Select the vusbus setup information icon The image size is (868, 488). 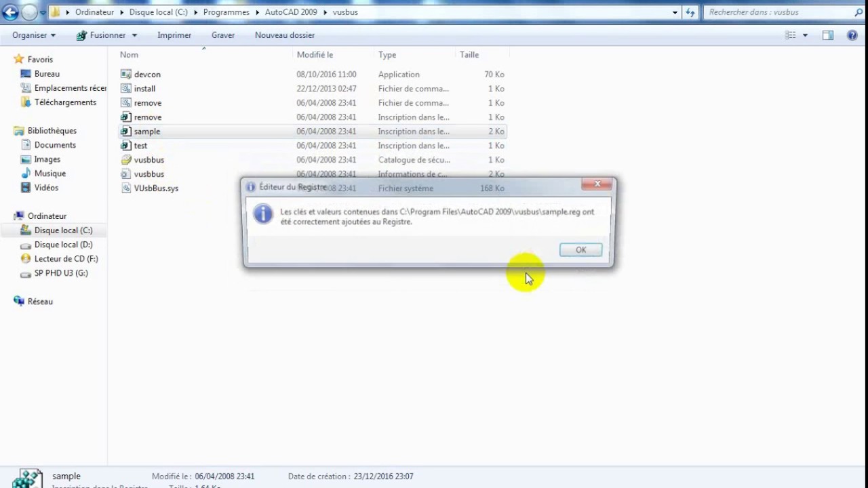[126, 174]
